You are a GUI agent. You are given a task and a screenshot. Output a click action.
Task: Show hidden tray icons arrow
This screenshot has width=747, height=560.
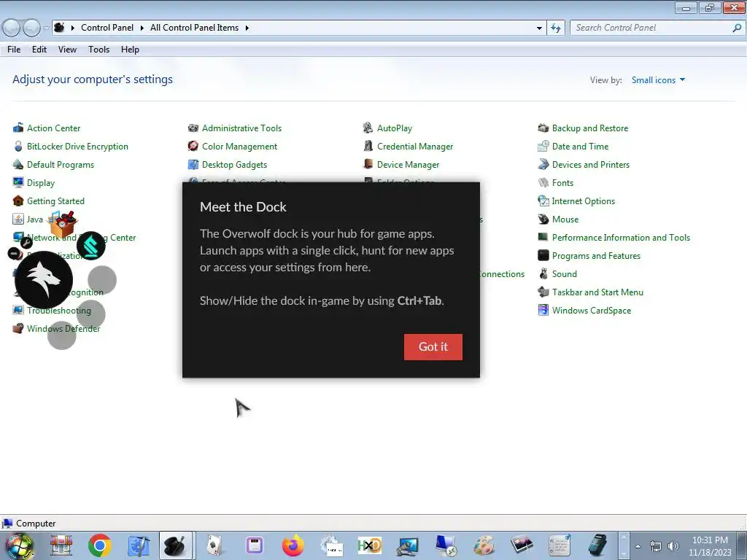[638, 546]
